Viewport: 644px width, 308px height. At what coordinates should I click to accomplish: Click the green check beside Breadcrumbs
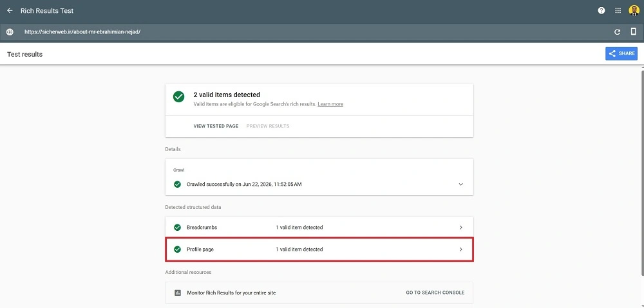point(178,227)
